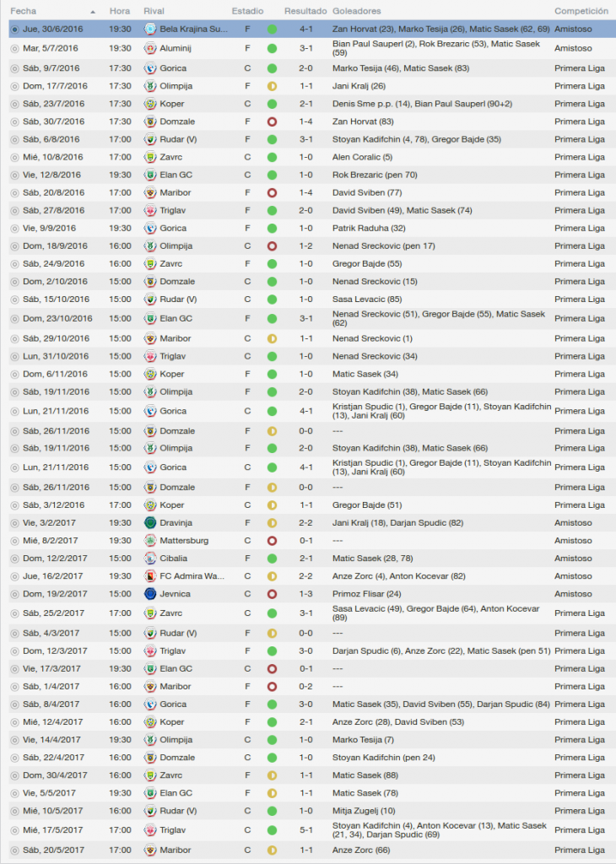The height and width of the screenshot is (864, 616).
Task: Select the row radio for Sáb, 3/12/2016
Action: coord(15,505)
